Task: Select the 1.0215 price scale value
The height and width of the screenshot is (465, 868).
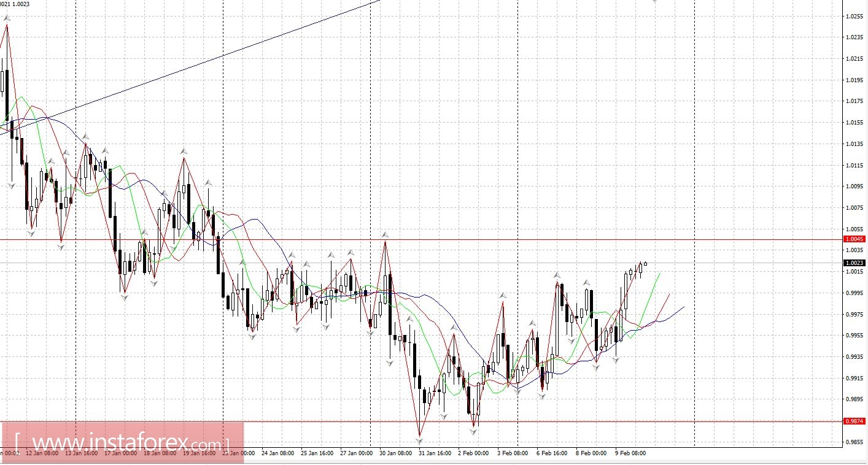Action: [x=854, y=59]
